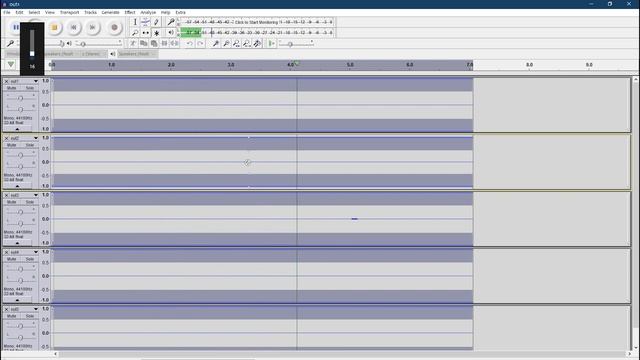Open the File menu
640x360 pixels.
point(7,12)
